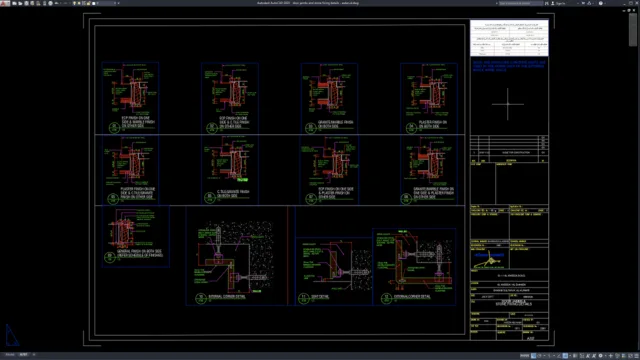640x360 pixels.
Task: Click the Sign In button
Action: tap(558, 3)
